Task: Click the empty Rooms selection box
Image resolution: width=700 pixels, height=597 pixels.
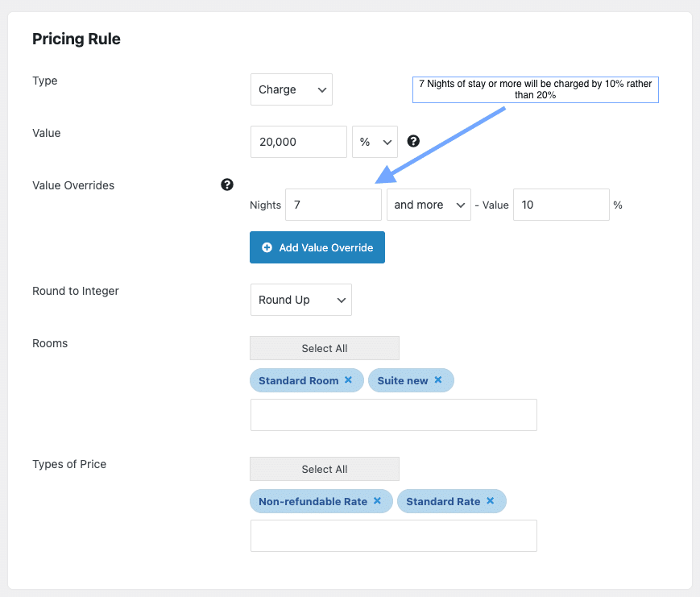Action: [393, 415]
